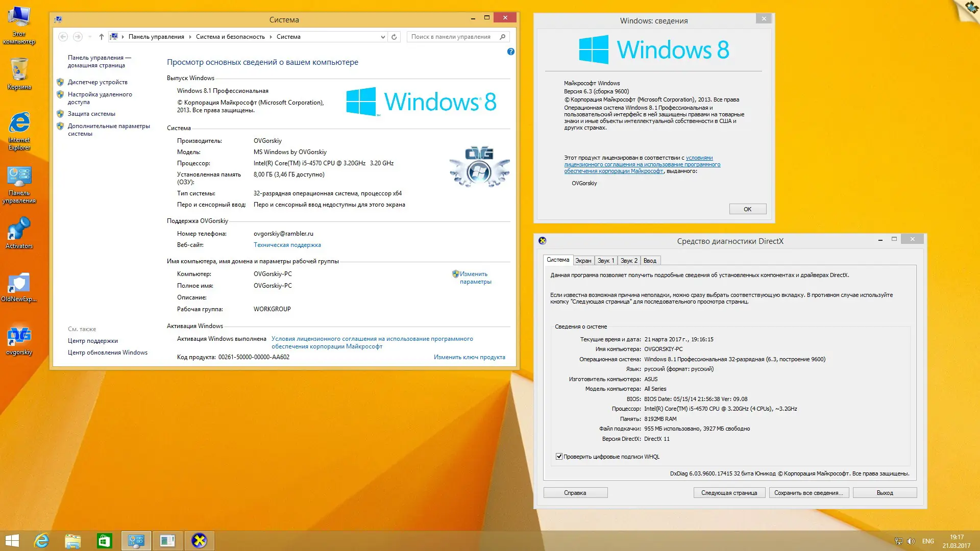This screenshot has width=980, height=551.
Task: Switch to the Ввод tab
Action: pos(650,261)
